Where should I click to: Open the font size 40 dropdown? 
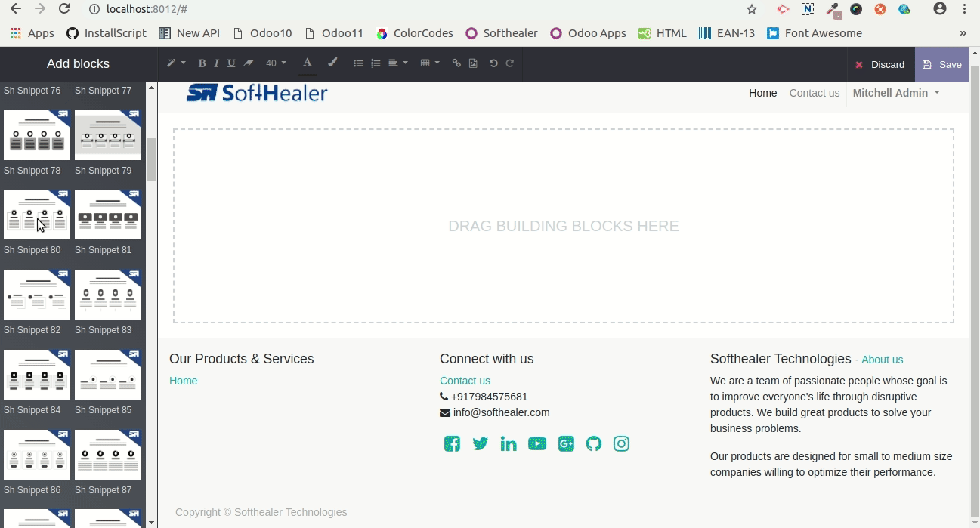pos(276,63)
